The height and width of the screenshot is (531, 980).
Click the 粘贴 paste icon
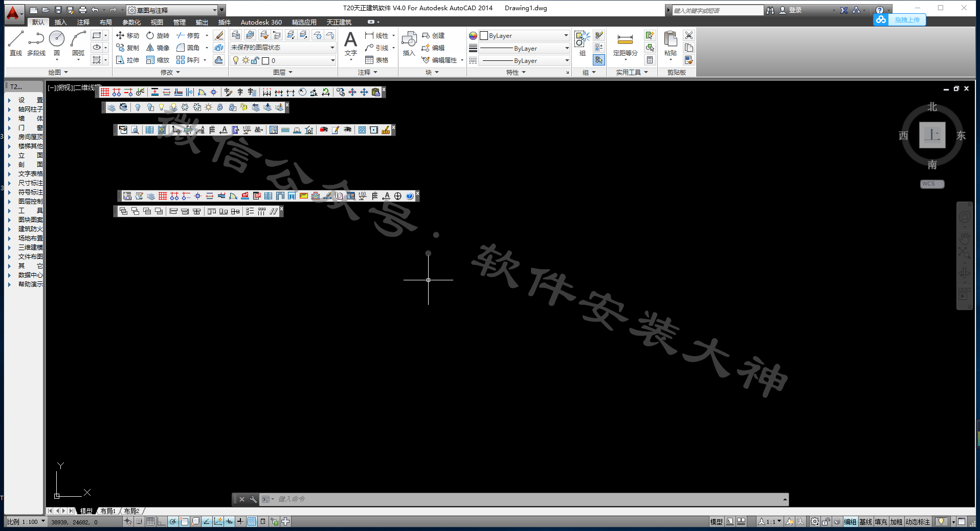tap(671, 40)
